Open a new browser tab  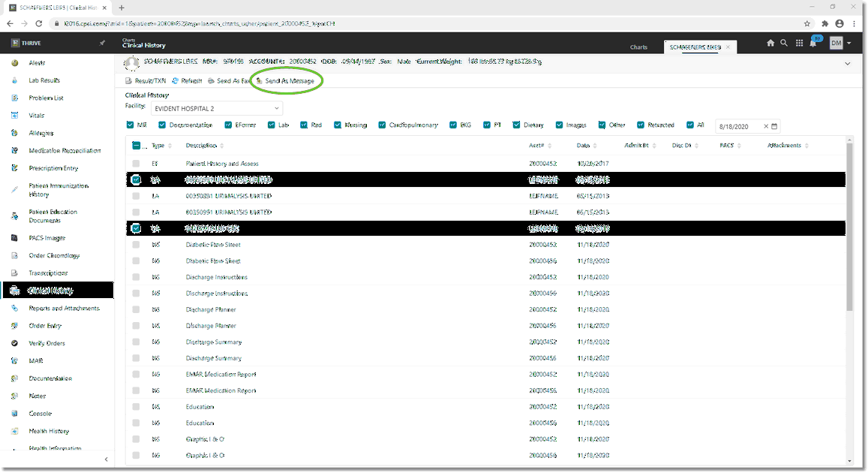click(122, 8)
